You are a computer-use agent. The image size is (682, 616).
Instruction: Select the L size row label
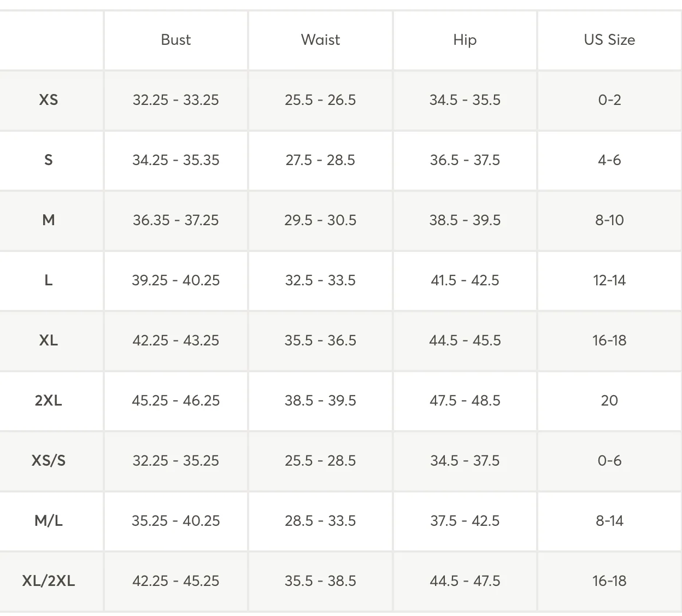(x=49, y=280)
